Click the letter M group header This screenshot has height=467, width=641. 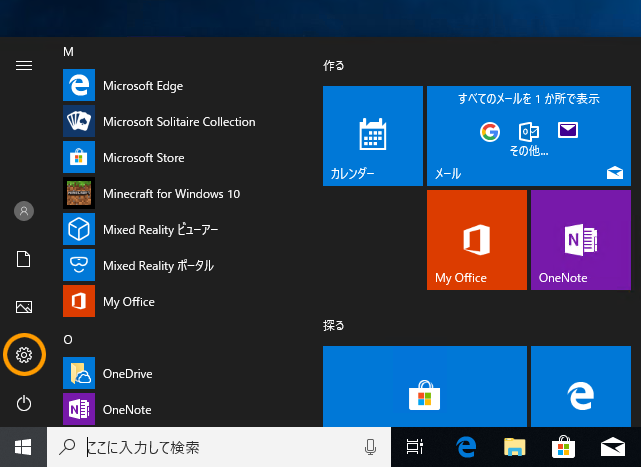pyautogui.click(x=68, y=52)
